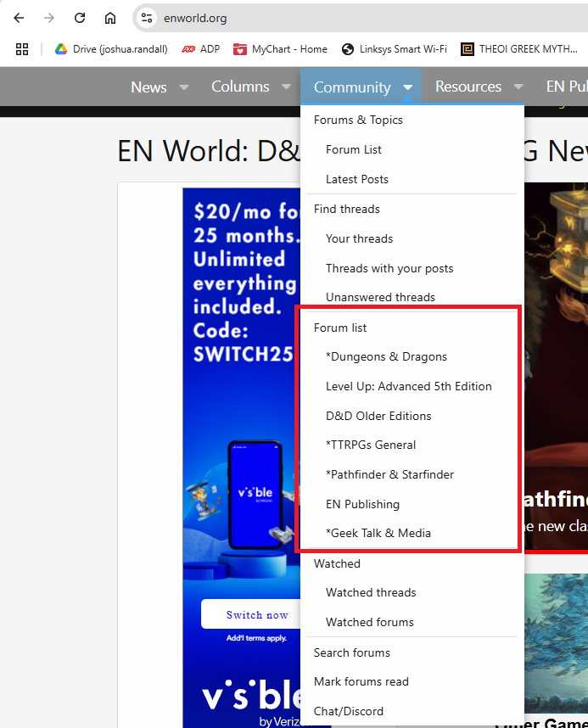
Task: Expand the Columns dropdown arrow
Action: pos(287,87)
